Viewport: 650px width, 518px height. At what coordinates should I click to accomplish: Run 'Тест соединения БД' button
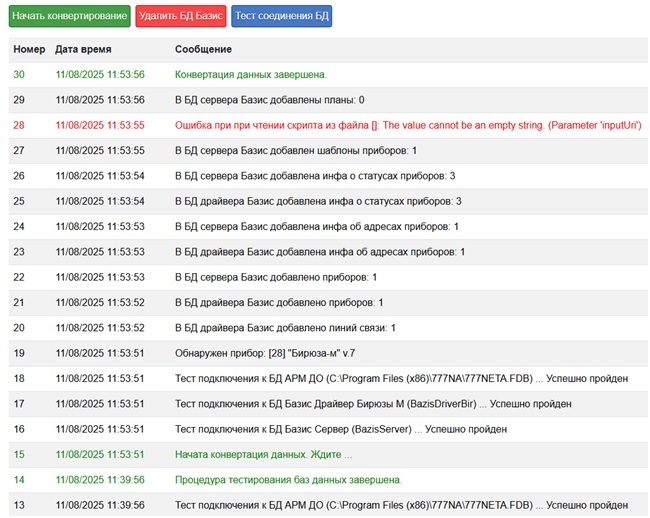coord(281,16)
